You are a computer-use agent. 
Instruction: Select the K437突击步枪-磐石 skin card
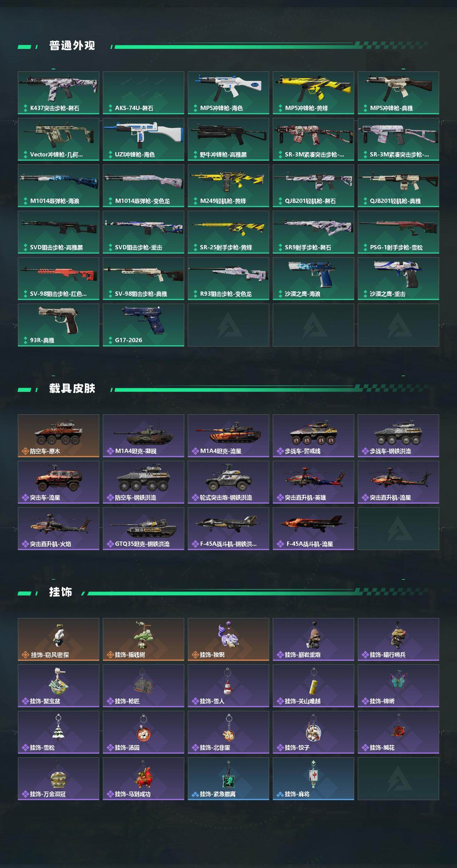tap(59, 93)
